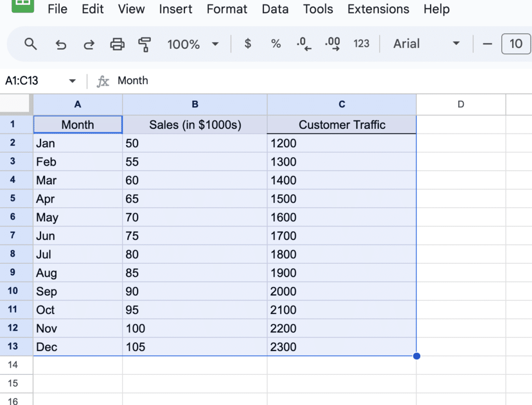Image resolution: width=532 pixels, height=405 pixels.
Task: Select the Jun cell
Action: pos(78,235)
